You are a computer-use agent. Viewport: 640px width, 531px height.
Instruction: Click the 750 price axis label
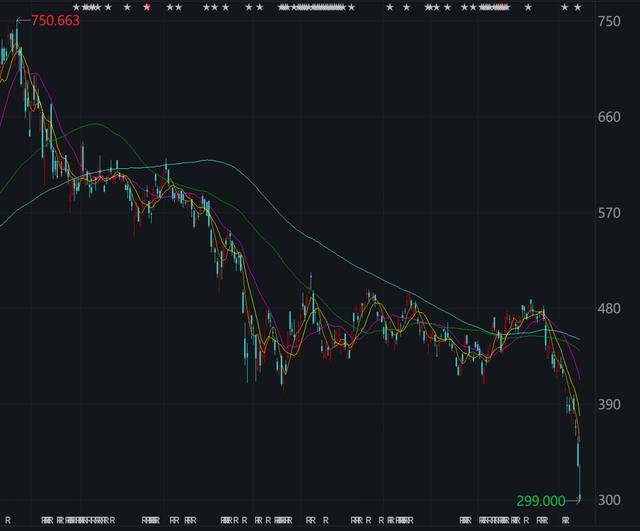(610, 21)
